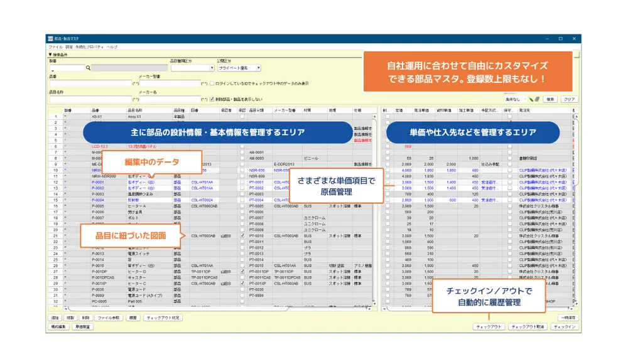Toggle 承認 checkbox in row 21
Viewport: 628px width, 364px height.
[242, 236]
